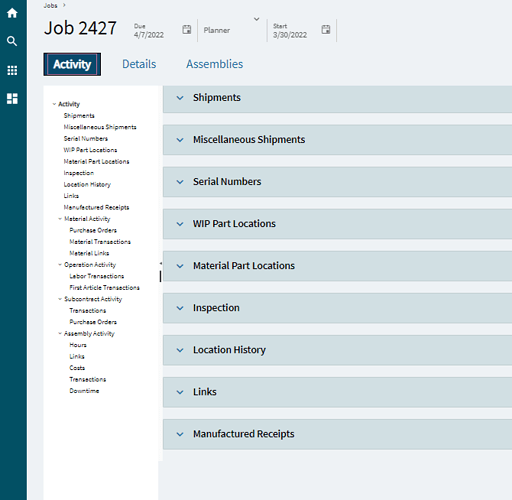
Task: Select Downtime in the activity tree
Action: pos(84,391)
